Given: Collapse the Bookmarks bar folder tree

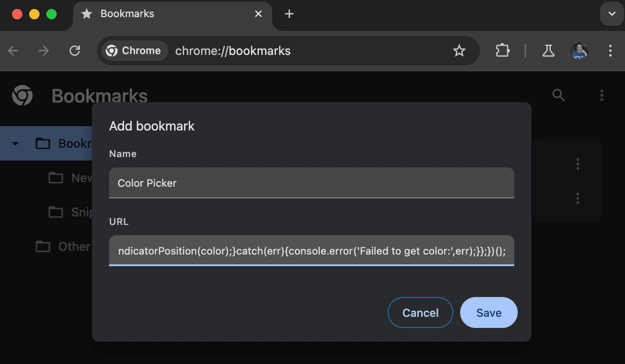Looking at the screenshot, I should coord(15,143).
